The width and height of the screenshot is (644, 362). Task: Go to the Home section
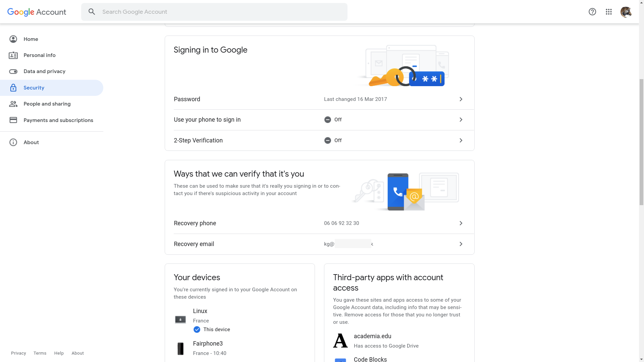tap(52, 39)
